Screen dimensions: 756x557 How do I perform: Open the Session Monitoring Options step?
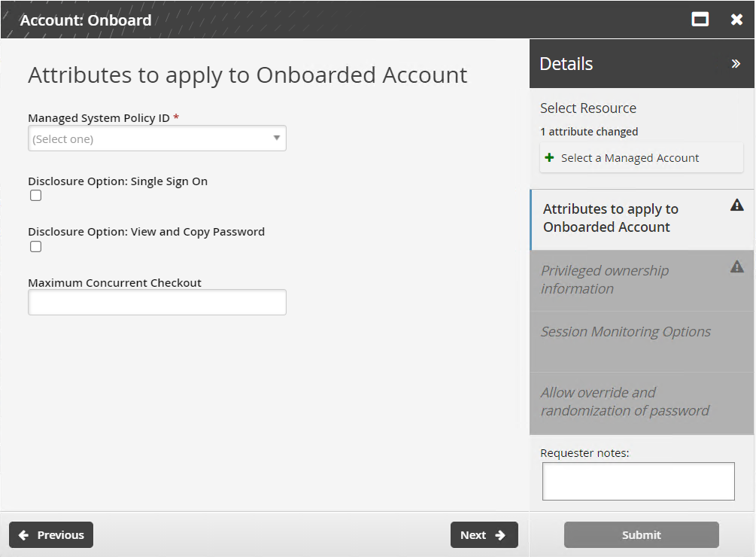[x=625, y=332]
